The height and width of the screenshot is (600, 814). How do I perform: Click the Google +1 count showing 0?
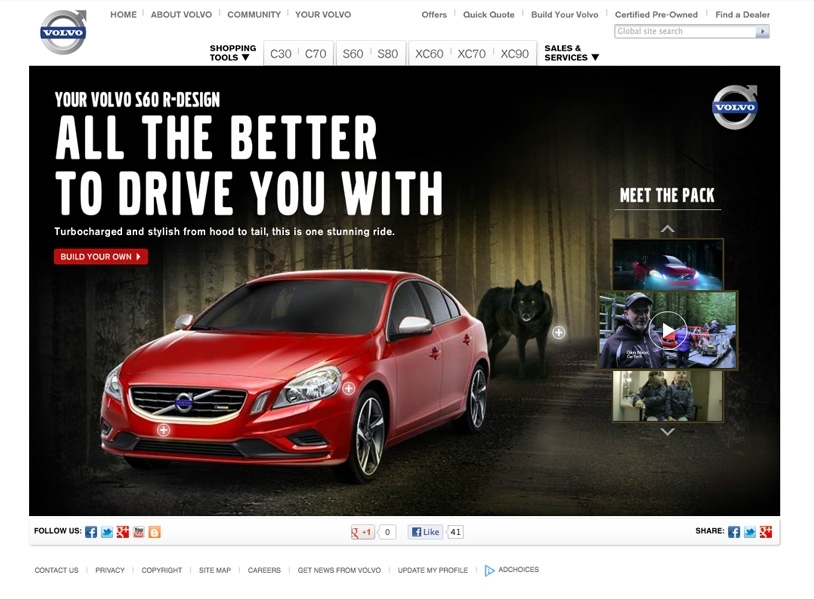[x=387, y=532]
